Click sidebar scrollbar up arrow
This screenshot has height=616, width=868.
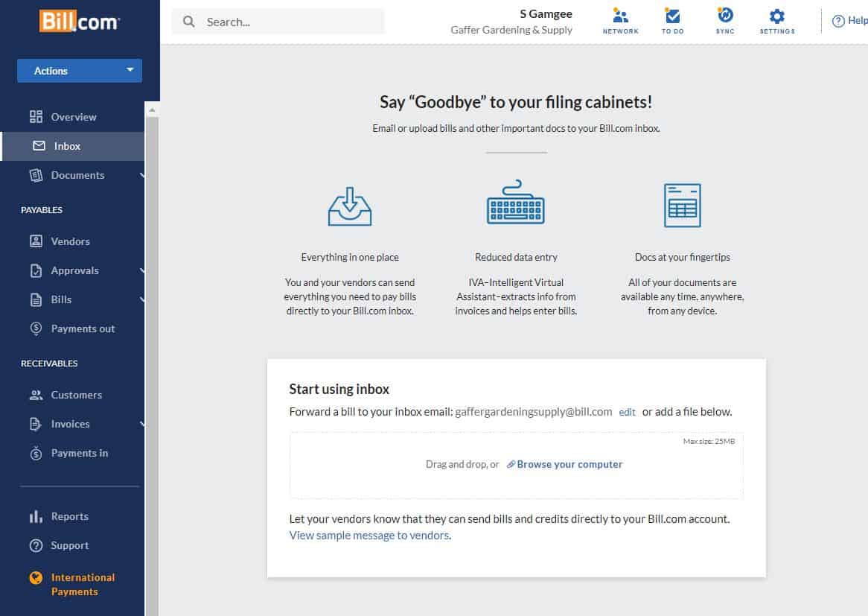pos(152,110)
